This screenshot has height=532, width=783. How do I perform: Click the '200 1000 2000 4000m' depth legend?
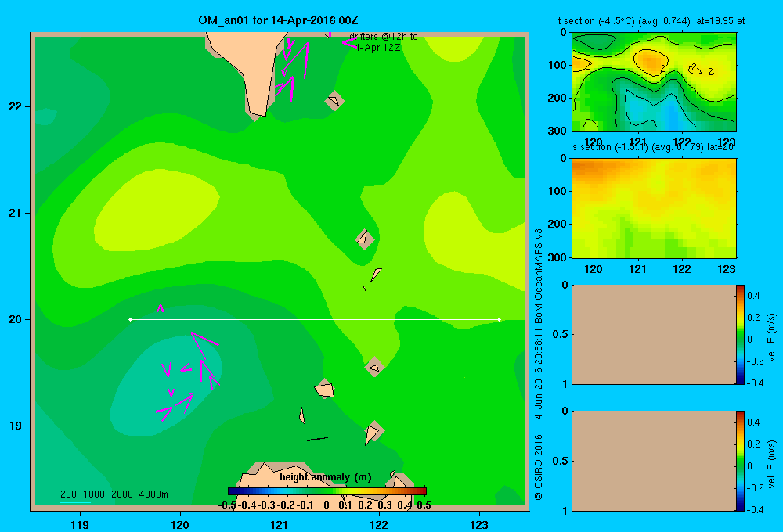coord(114,494)
